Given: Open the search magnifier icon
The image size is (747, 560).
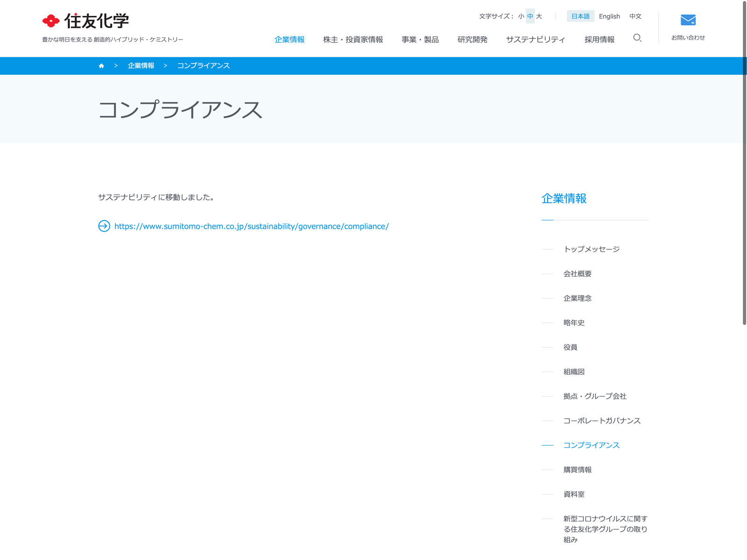Looking at the screenshot, I should (x=637, y=38).
